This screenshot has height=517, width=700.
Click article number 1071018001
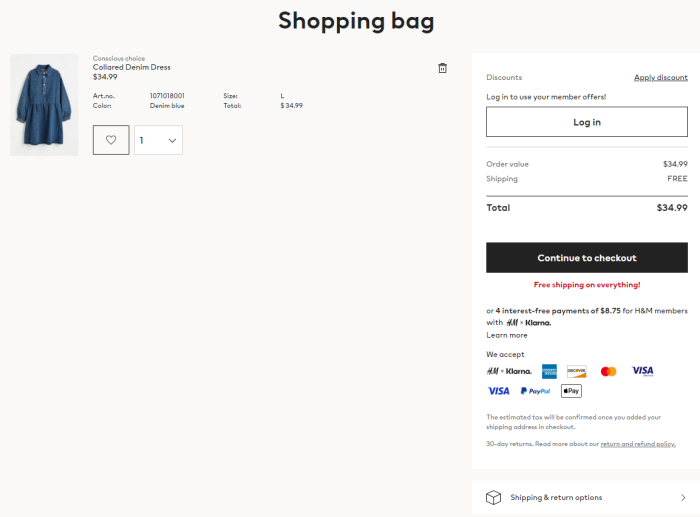click(x=167, y=96)
